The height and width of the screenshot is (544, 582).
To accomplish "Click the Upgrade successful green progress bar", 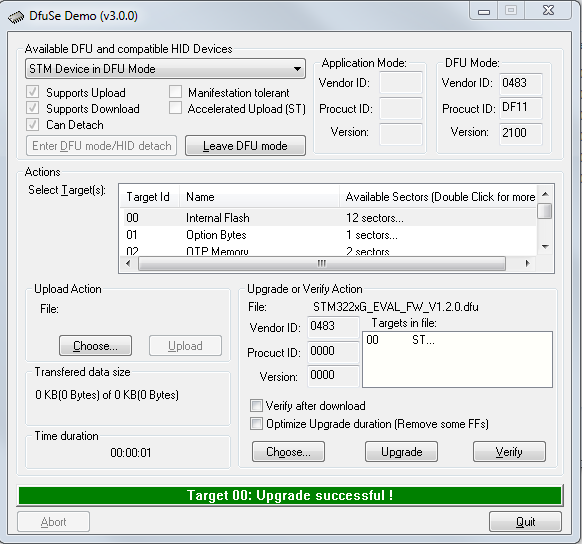I will pyautogui.click(x=290, y=495).
